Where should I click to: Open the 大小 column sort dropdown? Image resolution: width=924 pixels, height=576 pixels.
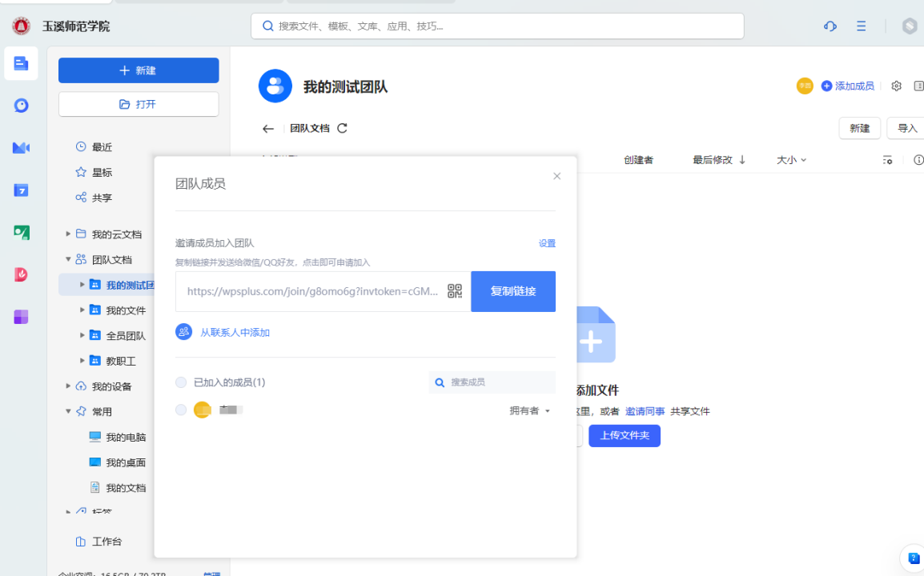(791, 160)
